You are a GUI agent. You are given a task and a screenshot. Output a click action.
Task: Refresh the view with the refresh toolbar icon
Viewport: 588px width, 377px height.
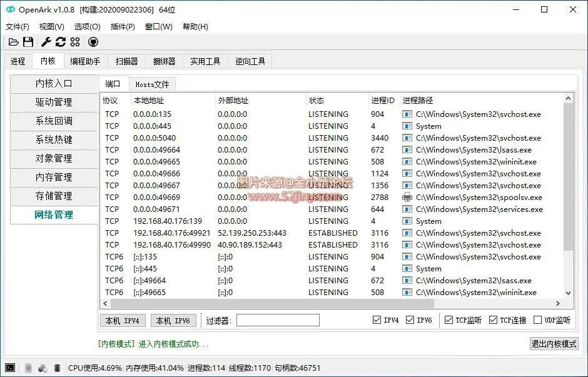[59, 42]
